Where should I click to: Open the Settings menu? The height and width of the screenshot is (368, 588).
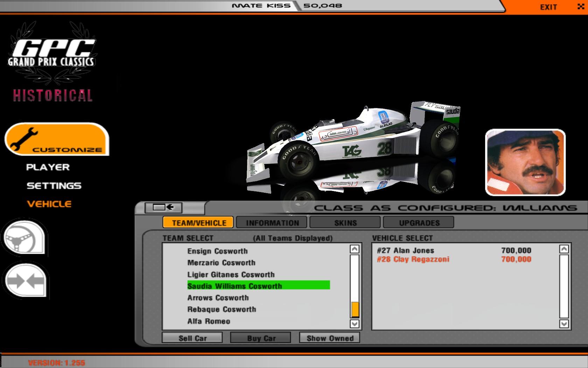click(x=54, y=186)
